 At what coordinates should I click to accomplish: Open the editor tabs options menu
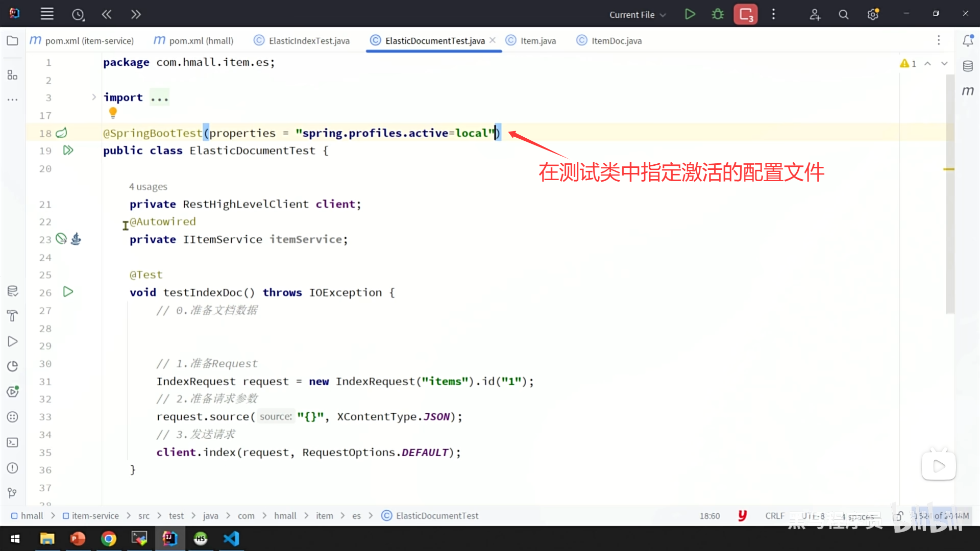tap(939, 40)
